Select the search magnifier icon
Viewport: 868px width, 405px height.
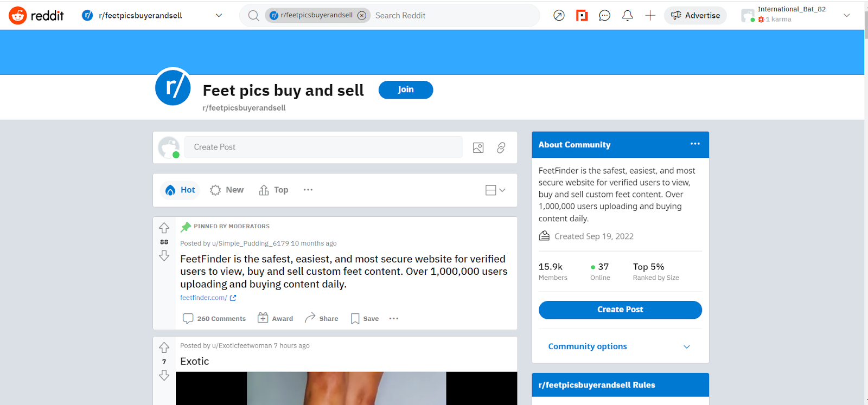253,16
